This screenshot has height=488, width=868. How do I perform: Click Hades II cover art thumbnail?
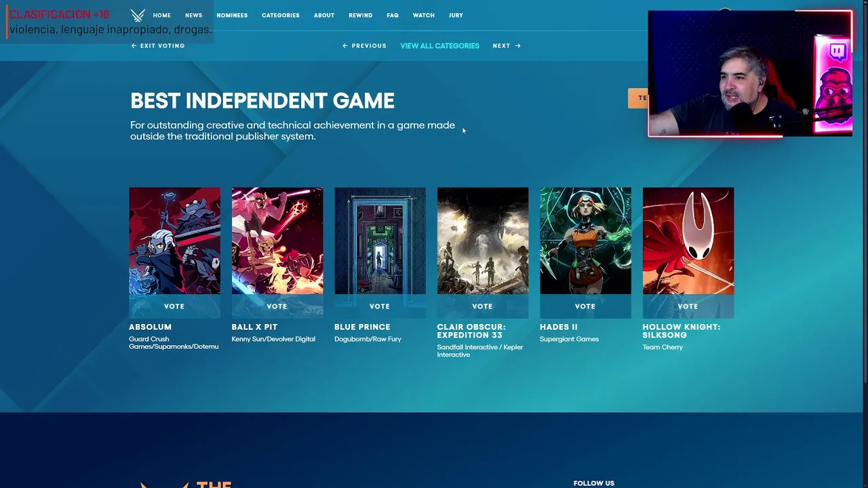(585, 241)
